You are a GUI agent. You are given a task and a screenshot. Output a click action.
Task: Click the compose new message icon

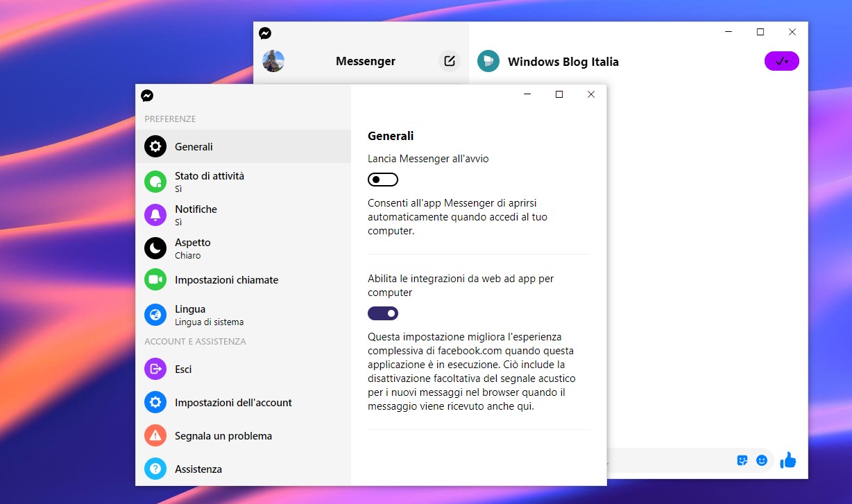point(450,61)
